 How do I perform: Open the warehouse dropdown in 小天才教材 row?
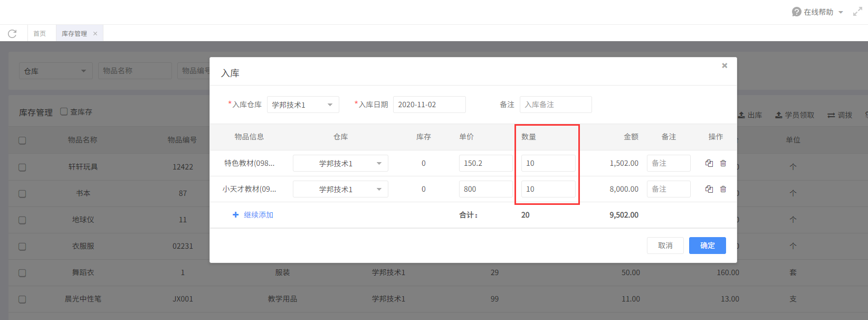(340, 189)
